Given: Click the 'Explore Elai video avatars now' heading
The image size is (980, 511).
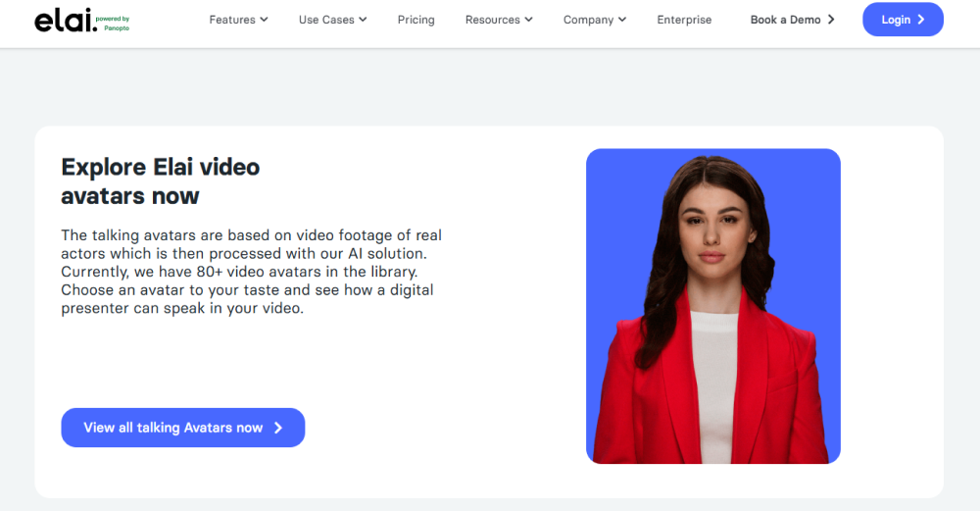Looking at the screenshot, I should click(160, 181).
